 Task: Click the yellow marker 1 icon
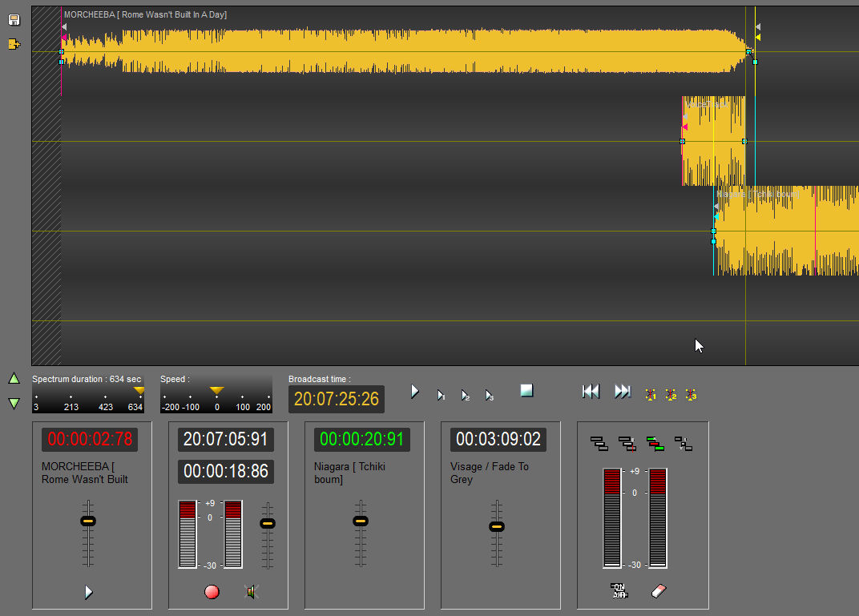651,395
